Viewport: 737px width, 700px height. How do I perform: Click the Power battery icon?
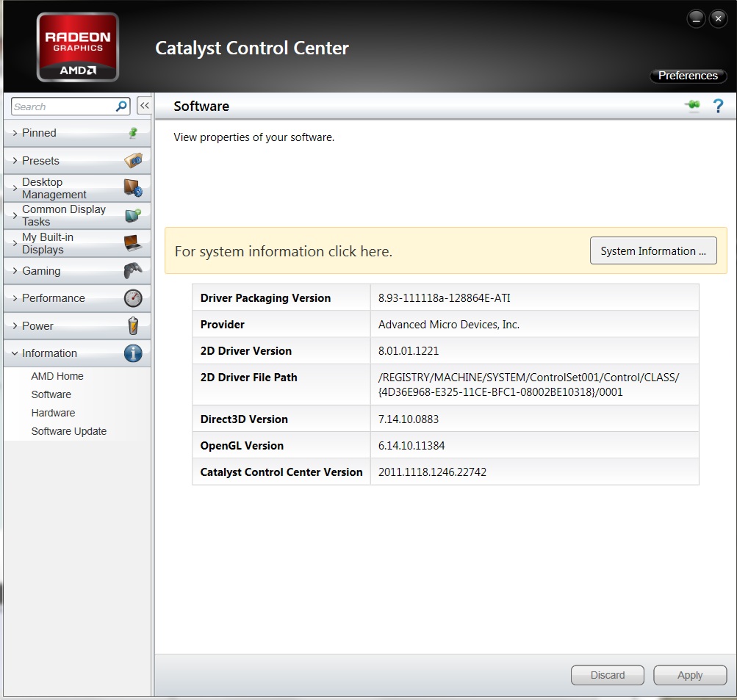[x=133, y=325]
